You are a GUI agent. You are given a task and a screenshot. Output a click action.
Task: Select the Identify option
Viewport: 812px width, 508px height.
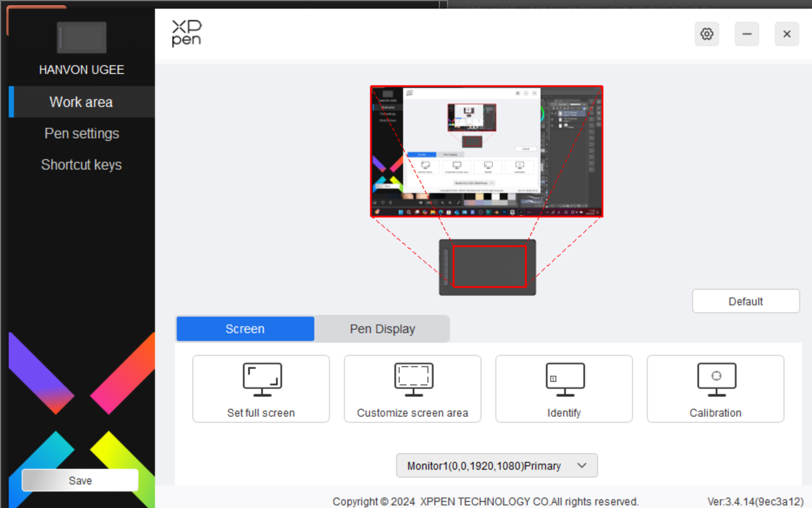tap(564, 389)
